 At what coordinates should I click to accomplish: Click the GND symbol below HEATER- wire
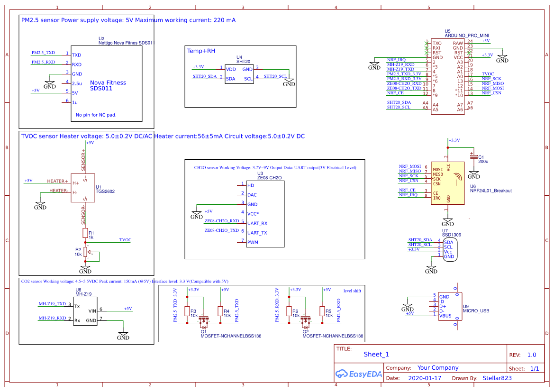click(x=40, y=205)
